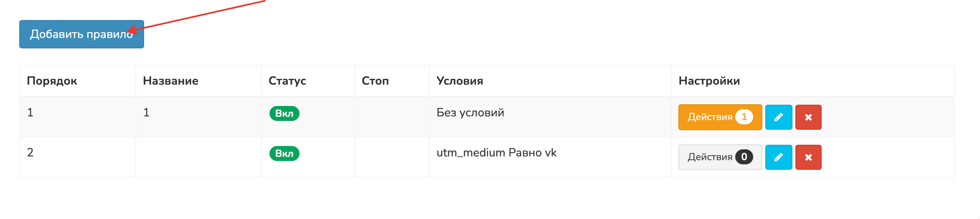980x219 pixels.
Task: Click the Название column header
Action: (x=170, y=81)
